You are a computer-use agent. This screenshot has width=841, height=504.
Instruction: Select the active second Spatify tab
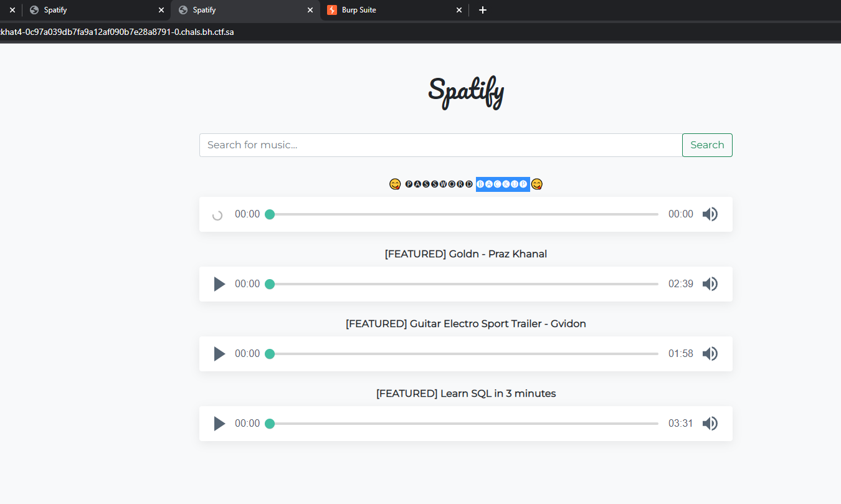(245, 10)
